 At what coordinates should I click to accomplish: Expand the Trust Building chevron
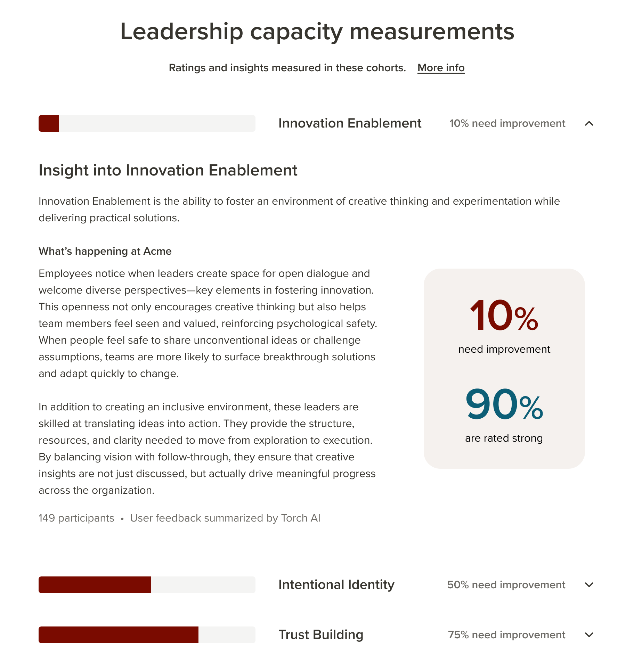589,635
